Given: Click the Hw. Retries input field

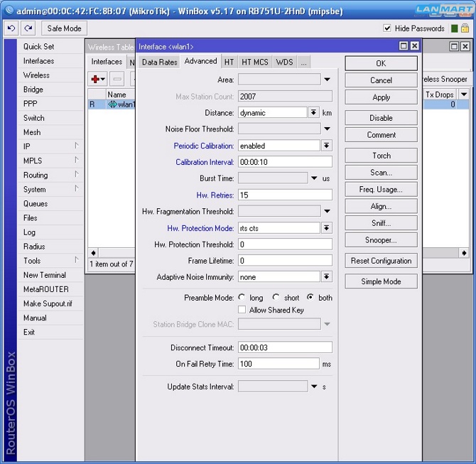Looking at the screenshot, I should (x=284, y=195).
